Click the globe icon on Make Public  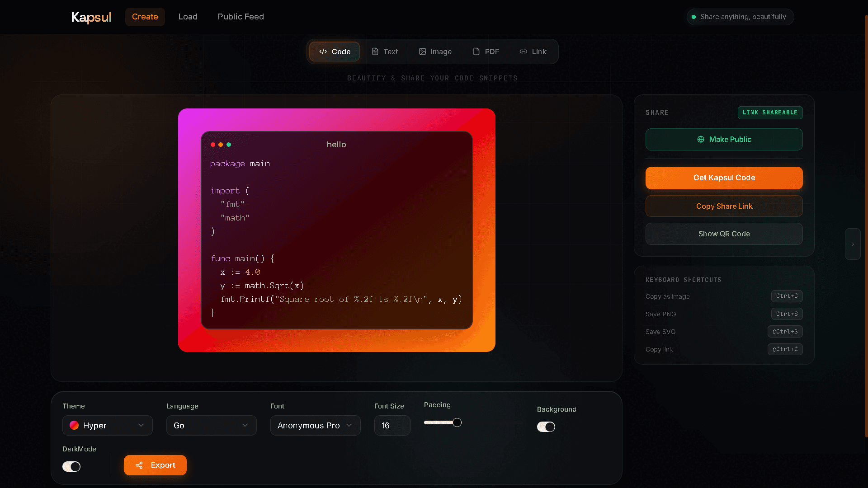701,139
